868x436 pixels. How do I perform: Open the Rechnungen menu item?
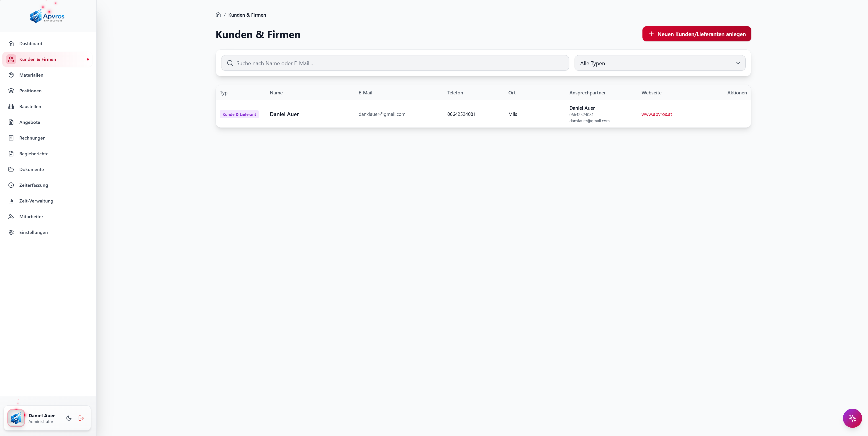[32, 138]
